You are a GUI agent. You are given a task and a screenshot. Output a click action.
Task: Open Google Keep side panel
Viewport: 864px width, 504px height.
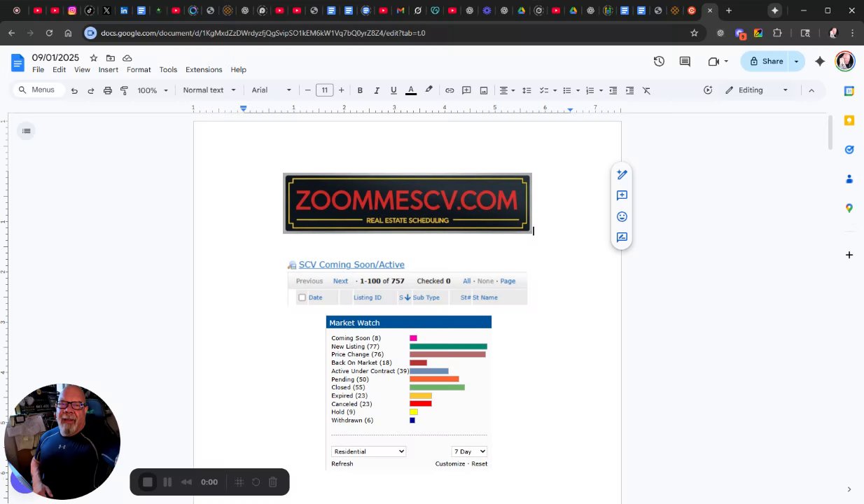[x=849, y=120]
